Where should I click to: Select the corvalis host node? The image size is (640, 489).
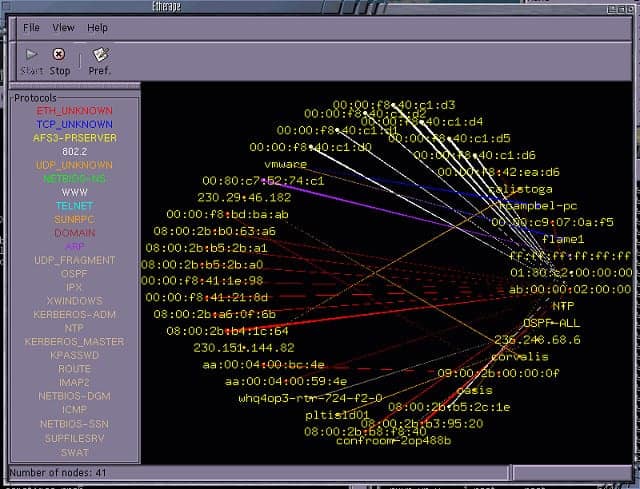point(520,357)
